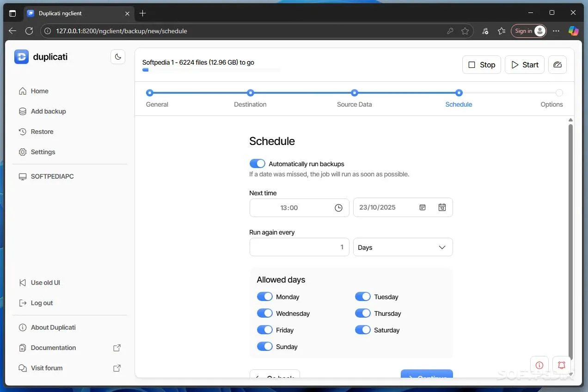Open browser Settings and more menu

coord(556,31)
